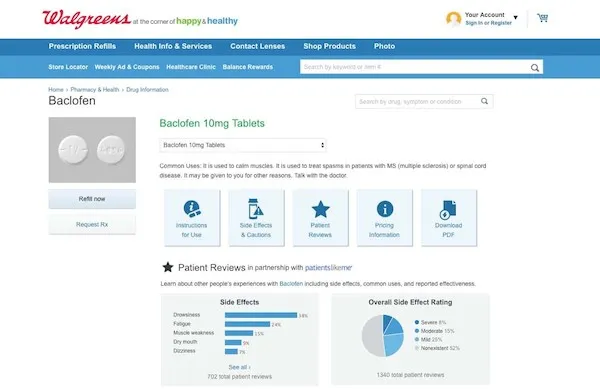Image resolution: width=600 pixels, height=389 pixels.
Task: Click the Refill now button
Action: pyautogui.click(x=92, y=199)
